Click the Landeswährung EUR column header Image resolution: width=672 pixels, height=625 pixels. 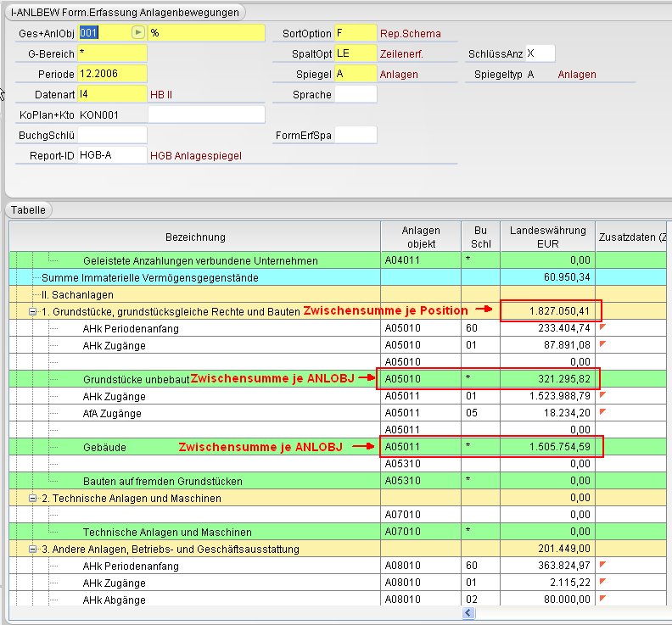tap(548, 237)
